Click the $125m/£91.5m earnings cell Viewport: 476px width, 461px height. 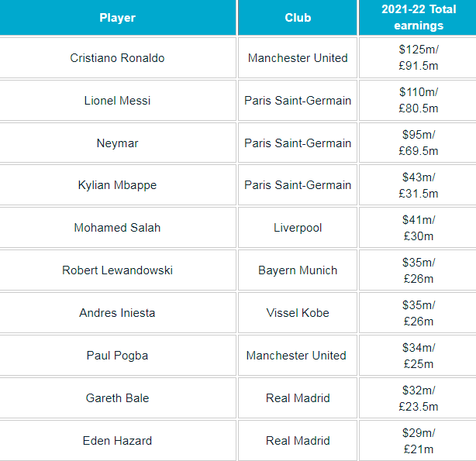tap(418, 58)
